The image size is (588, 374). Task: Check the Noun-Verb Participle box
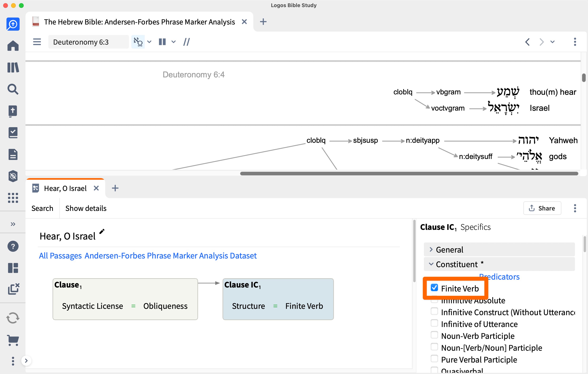[434, 335]
